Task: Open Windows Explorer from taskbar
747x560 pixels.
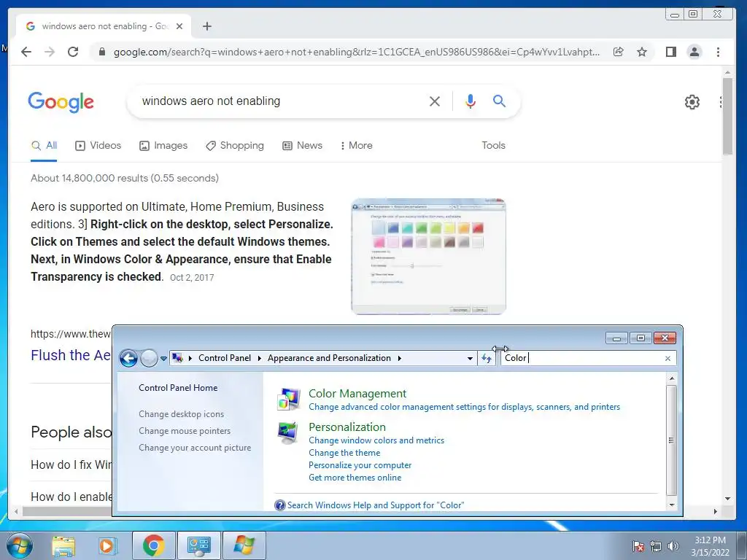Action: click(63, 545)
